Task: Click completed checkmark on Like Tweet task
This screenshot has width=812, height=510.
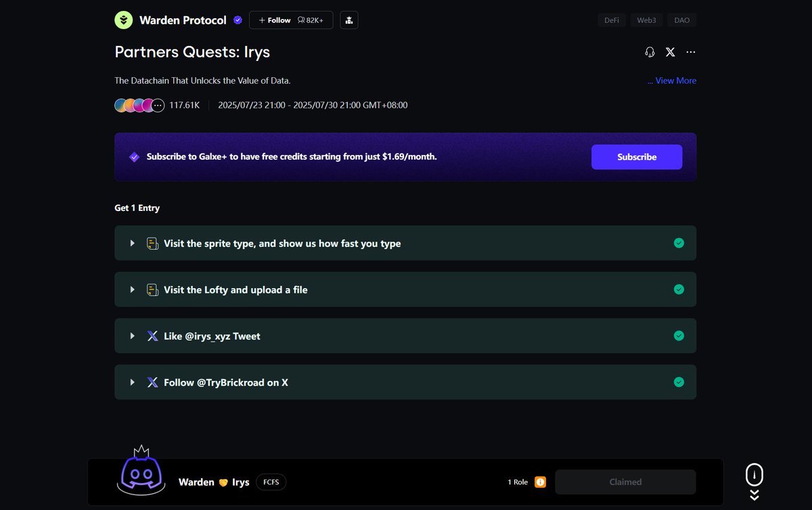Action: point(679,335)
